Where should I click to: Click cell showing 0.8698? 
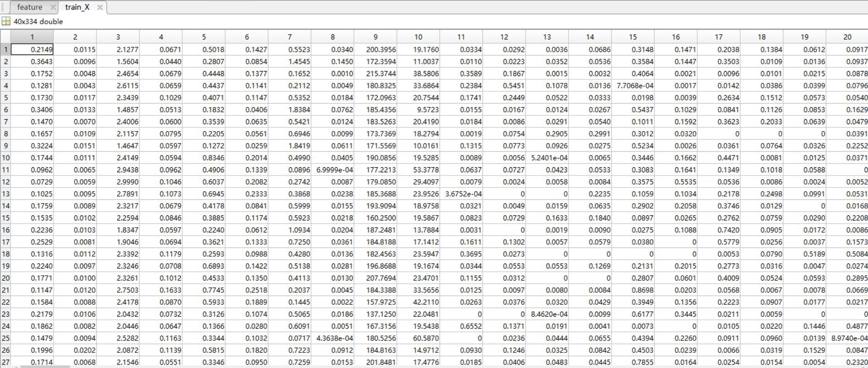pos(633,290)
